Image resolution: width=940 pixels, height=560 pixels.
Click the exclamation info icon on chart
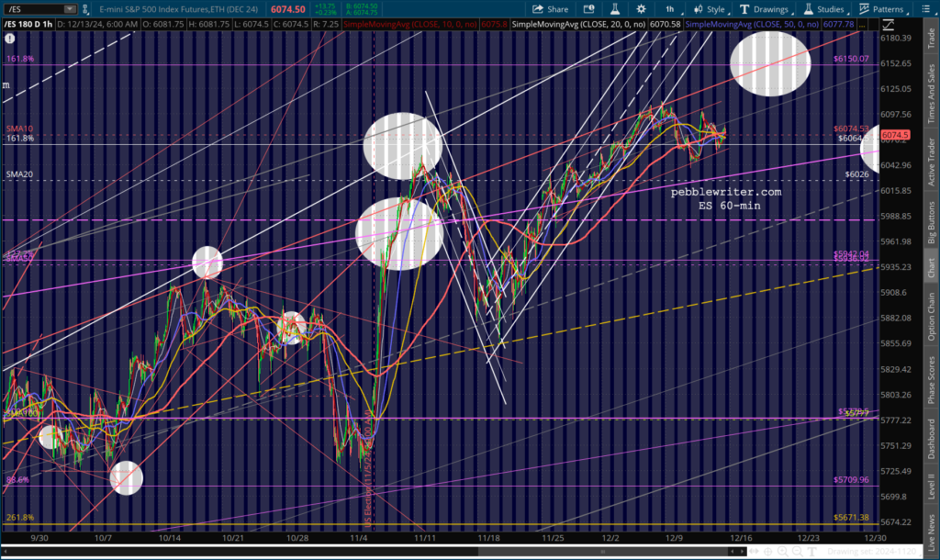tap(9, 39)
